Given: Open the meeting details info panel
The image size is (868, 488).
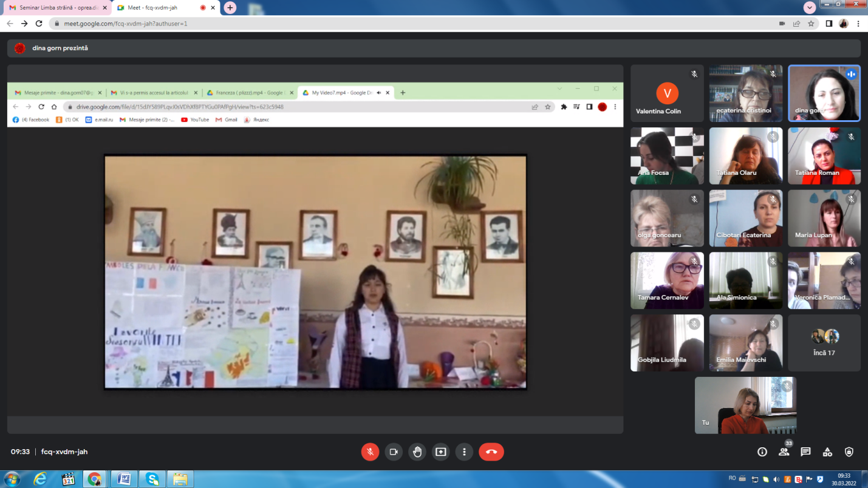Looking at the screenshot, I should [x=762, y=452].
